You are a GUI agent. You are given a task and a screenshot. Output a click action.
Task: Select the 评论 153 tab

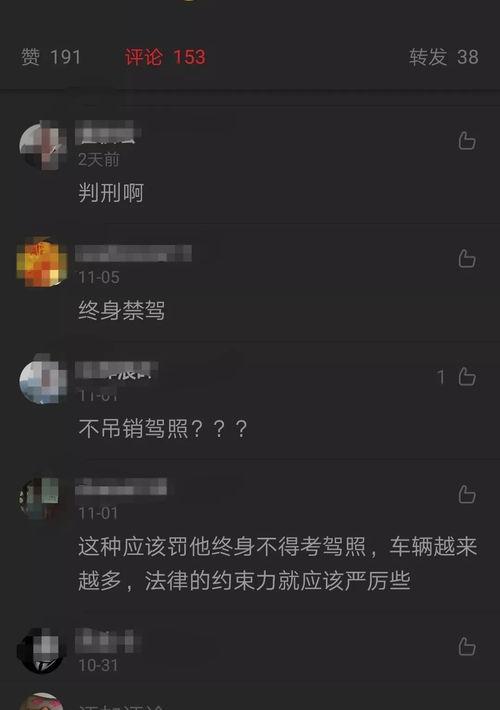(165, 57)
